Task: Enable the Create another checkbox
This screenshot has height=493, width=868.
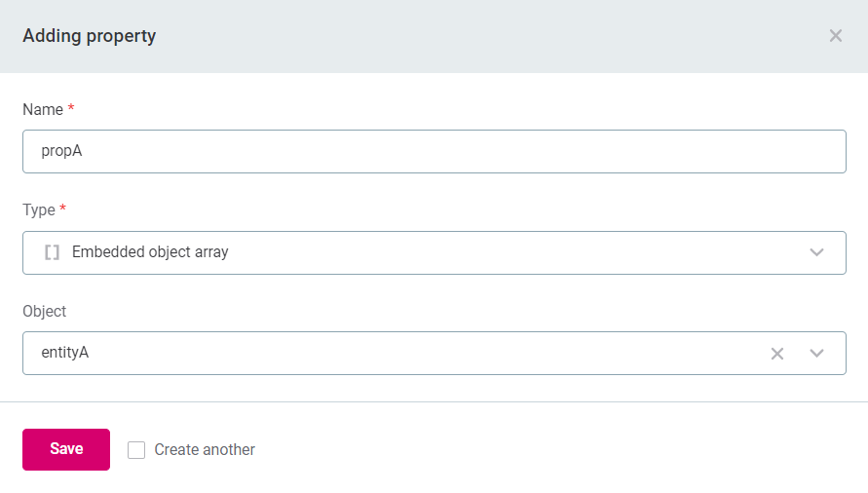Action: [x=136, y=450]
